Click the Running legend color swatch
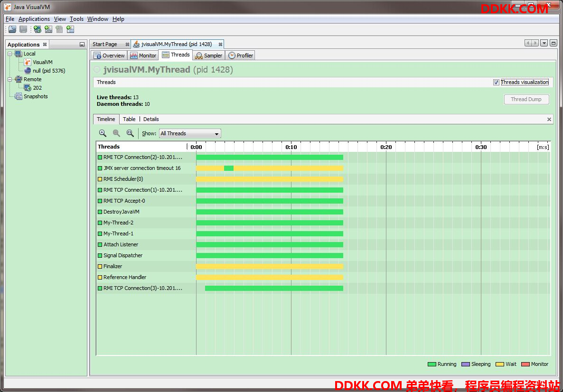 (432, 364)
